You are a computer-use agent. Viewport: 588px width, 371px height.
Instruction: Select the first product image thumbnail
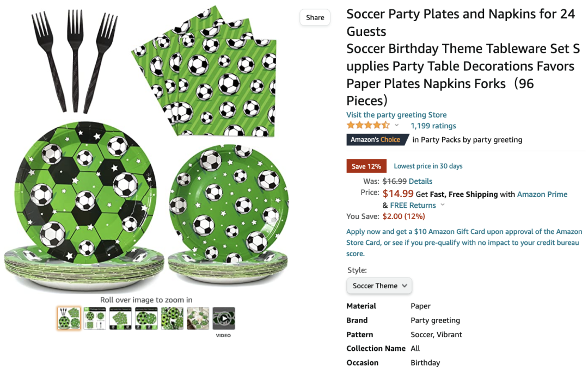point(69,319)
